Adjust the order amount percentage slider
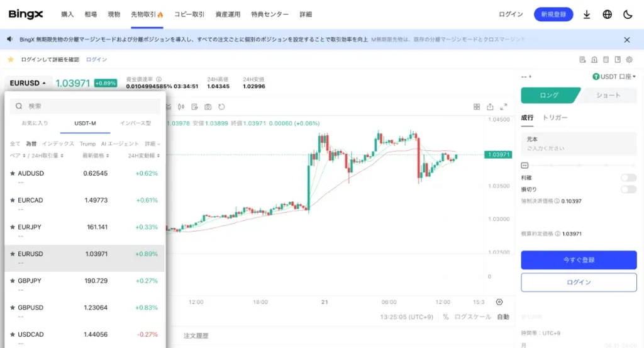This screenshot has height=348, width=644. coord(579,165)
